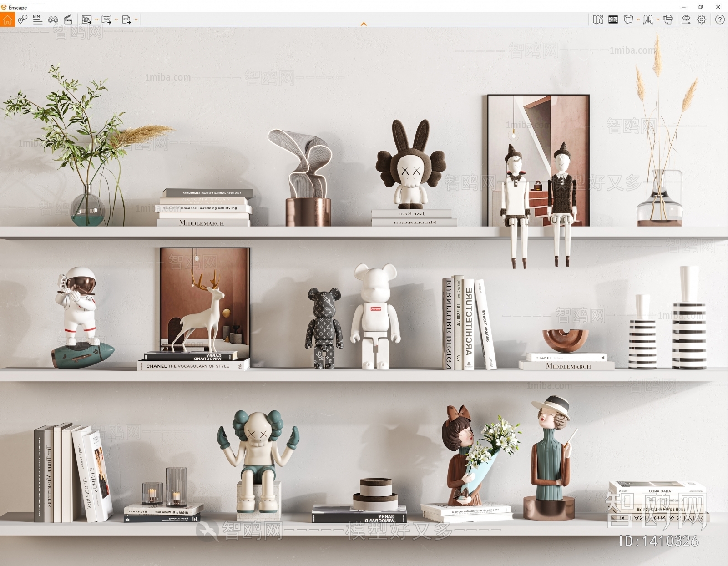Restore down the Enscape window
The image size is (728, 566).
tap(701, 7)
